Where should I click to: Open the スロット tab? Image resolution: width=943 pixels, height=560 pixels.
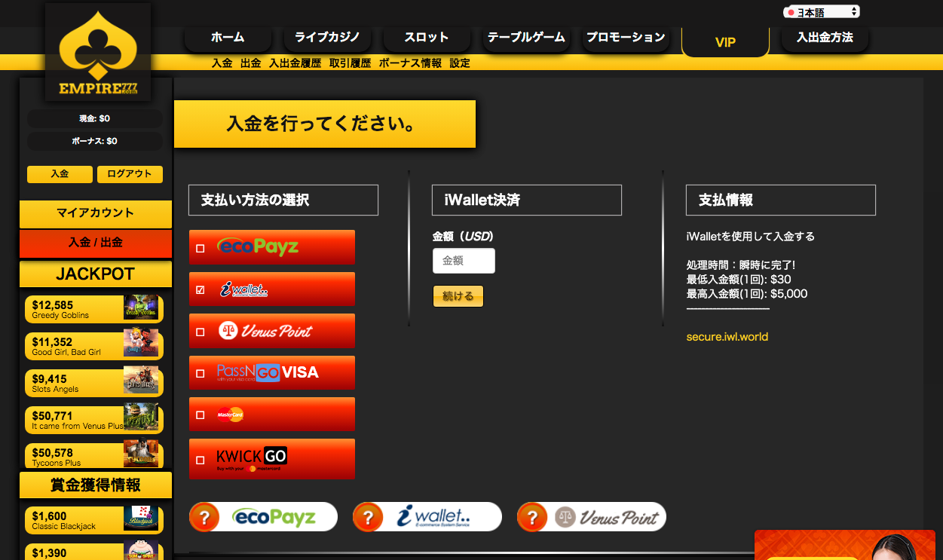point(427,38)
